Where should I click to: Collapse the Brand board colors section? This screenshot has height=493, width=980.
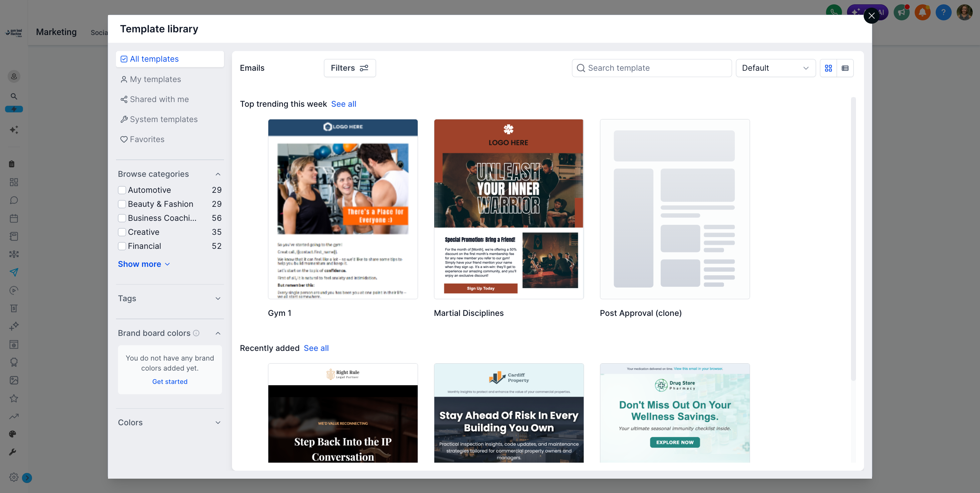[218, 333]
